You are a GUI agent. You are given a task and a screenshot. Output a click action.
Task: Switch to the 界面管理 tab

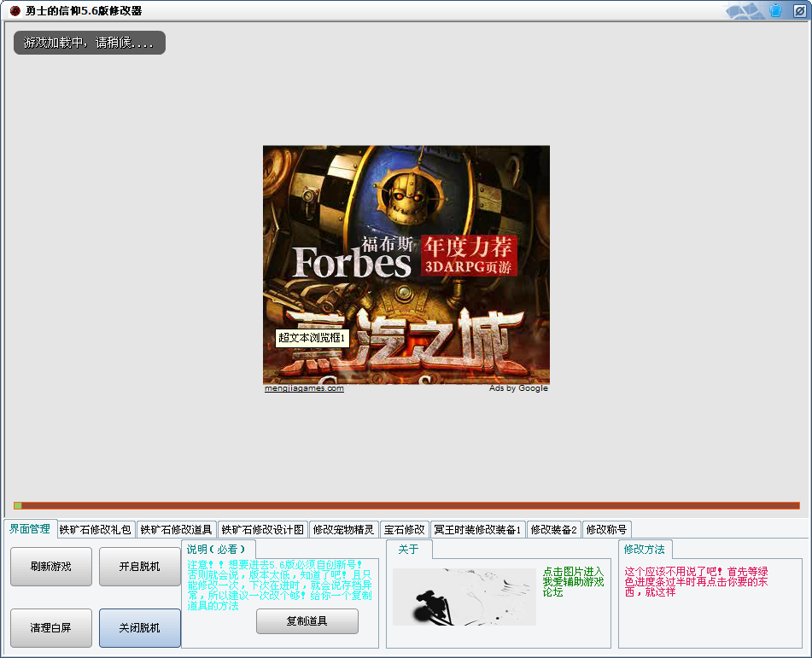tap(30, 528)
